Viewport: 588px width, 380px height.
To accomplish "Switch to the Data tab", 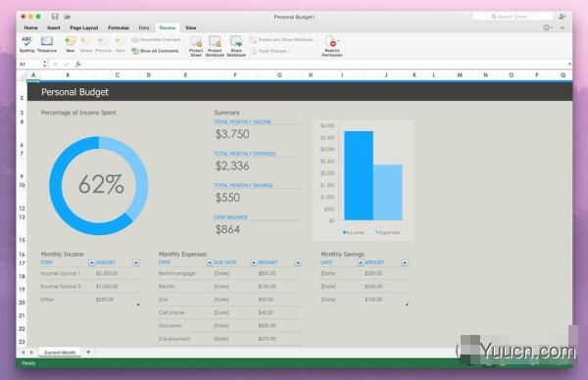I will [144, 27].
